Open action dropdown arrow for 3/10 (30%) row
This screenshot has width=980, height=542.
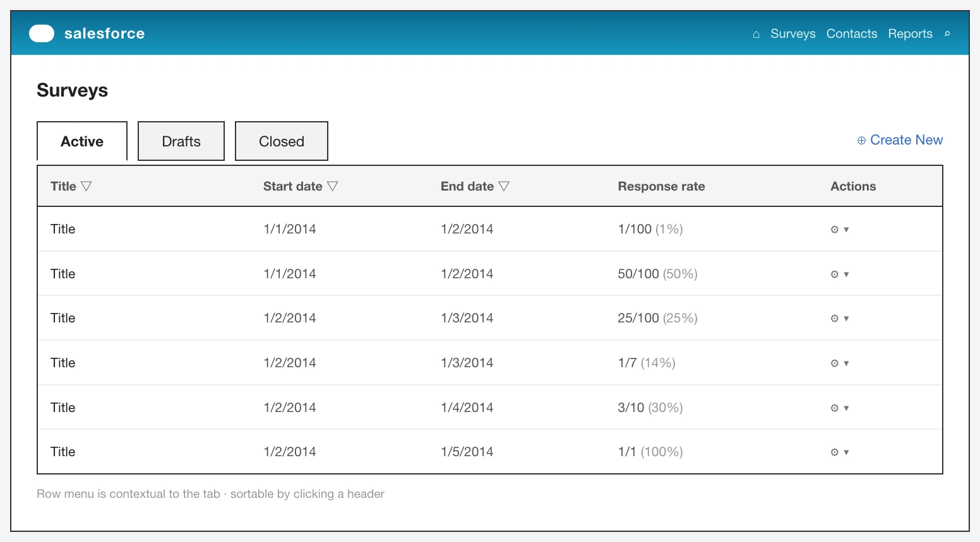coord(846,408)
